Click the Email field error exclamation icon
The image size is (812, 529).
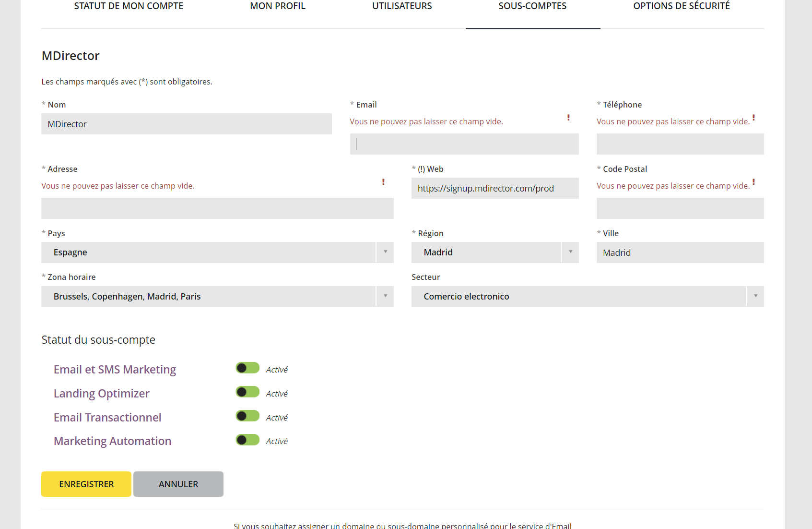coord(568,118)
